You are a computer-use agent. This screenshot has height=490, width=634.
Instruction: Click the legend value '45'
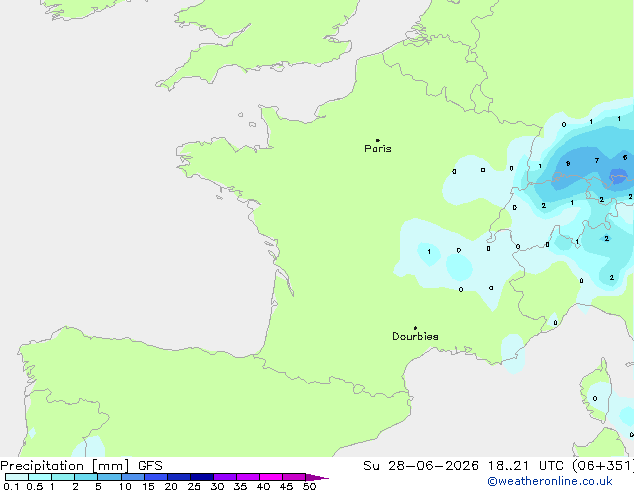(286, 486)
